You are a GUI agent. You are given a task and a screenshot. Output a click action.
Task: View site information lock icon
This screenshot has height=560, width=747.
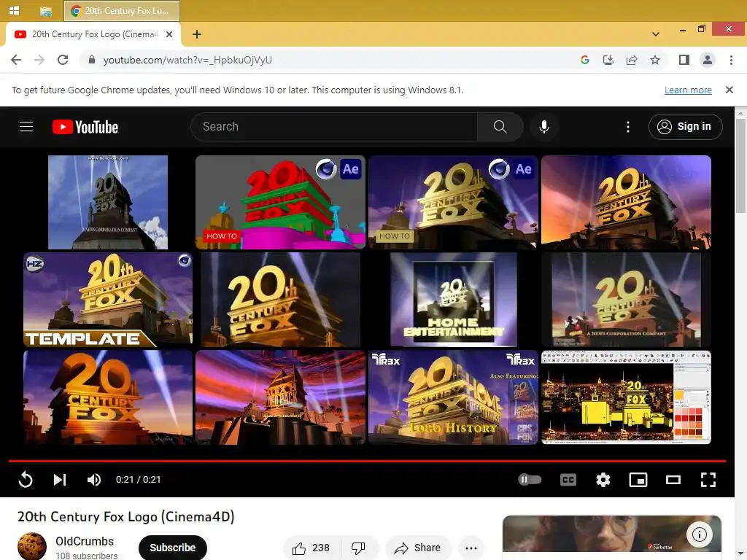coord(92,60)
